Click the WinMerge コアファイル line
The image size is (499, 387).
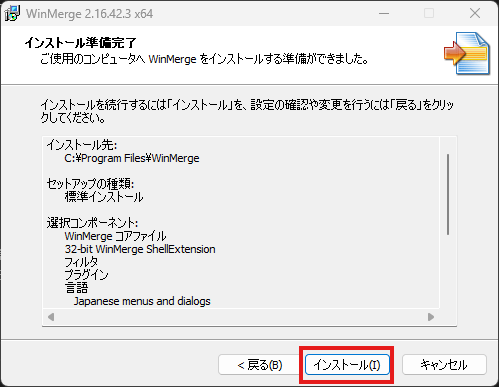click(x=115, y=236)
